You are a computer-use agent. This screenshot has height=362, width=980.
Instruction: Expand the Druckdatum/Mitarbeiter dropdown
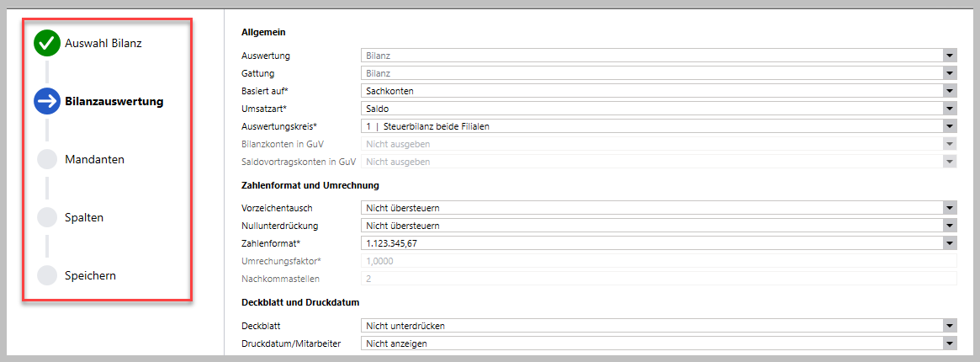pos(949,343)
